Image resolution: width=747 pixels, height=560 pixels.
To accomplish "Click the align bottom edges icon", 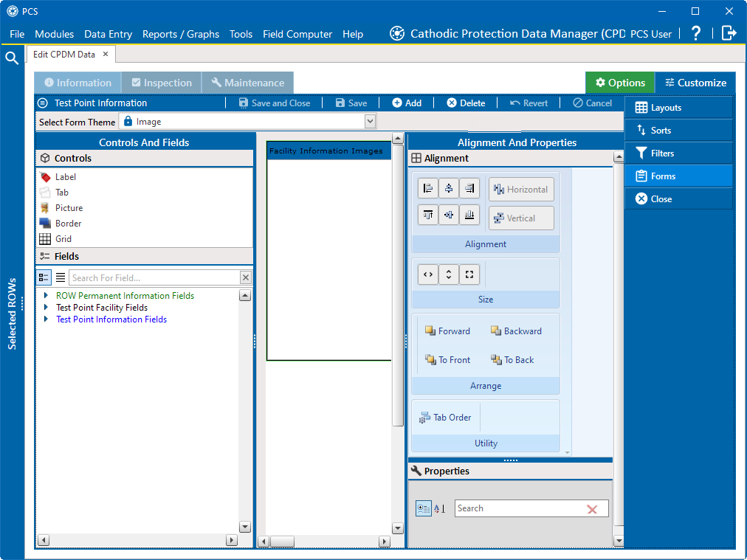I will pyautogui.click(x=469, y=215).
